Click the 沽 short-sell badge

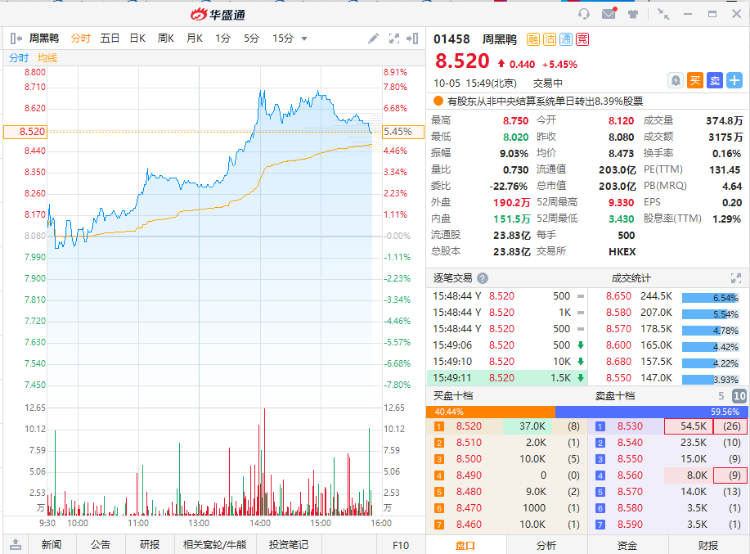(x=550, y=39)
